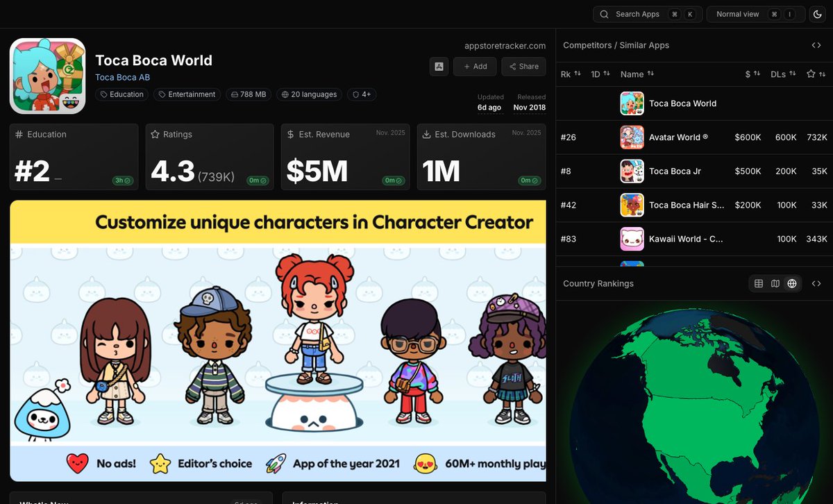
Task: Sort competitors using the Rk column sort arrows
Action: (x=579, y=74)
